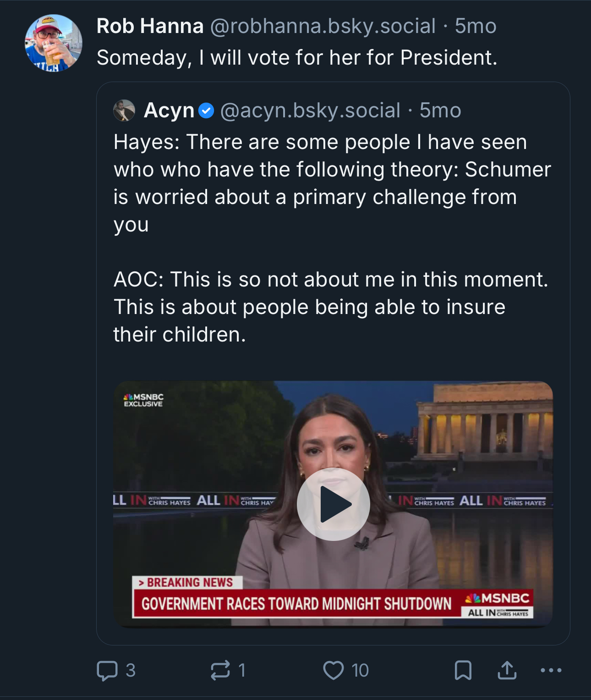Click the blue verified badge beside Acyn
The width and height of the screenshot is (591, 700).
tap(207, 110)
